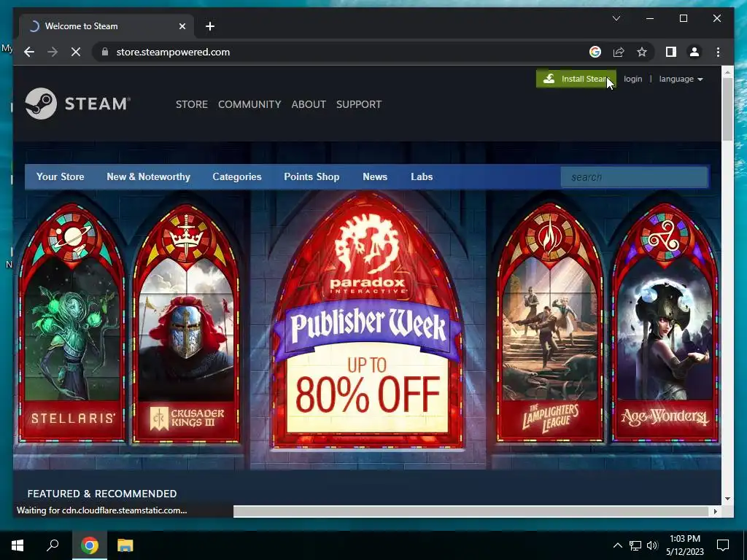Click the site lock icon in address bar
Image resolution: width=747 pixels, height=560 pixels.
105,52
